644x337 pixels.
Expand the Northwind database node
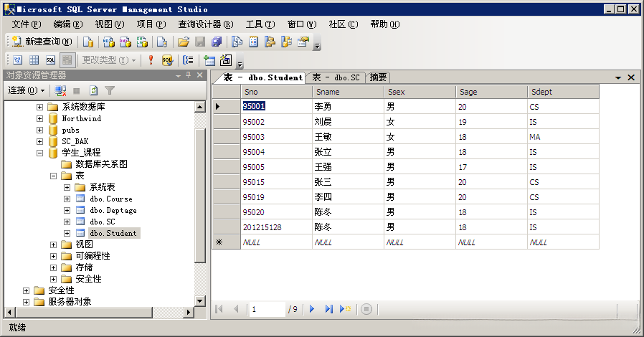[40, 118]
